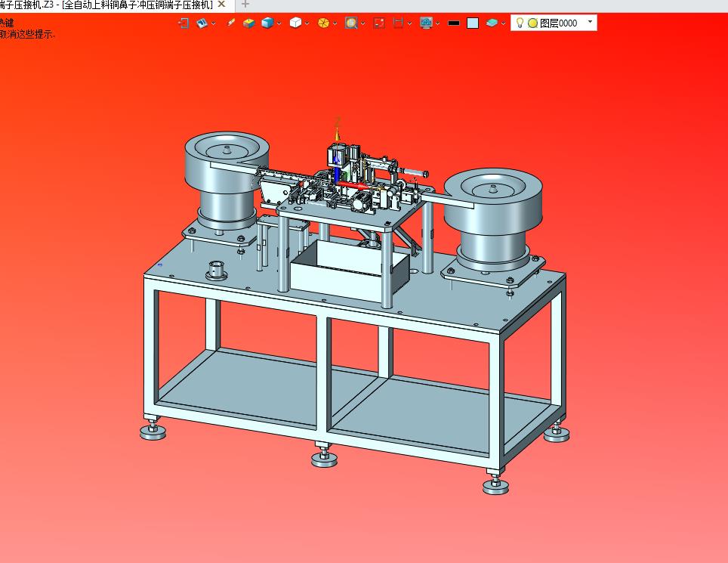This screenshot has height=563, width=728.
Task: Open the book icon dropdown arrow
Action: coord(213,23)
